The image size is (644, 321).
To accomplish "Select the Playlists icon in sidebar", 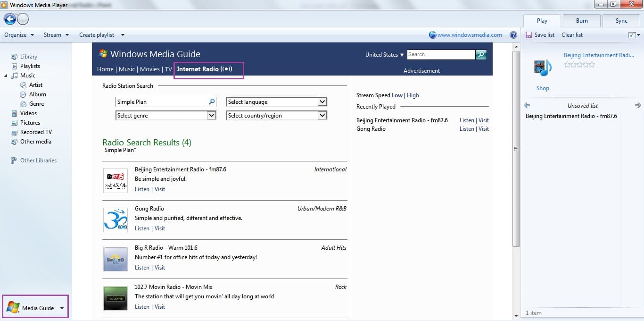I will (14, 66).
